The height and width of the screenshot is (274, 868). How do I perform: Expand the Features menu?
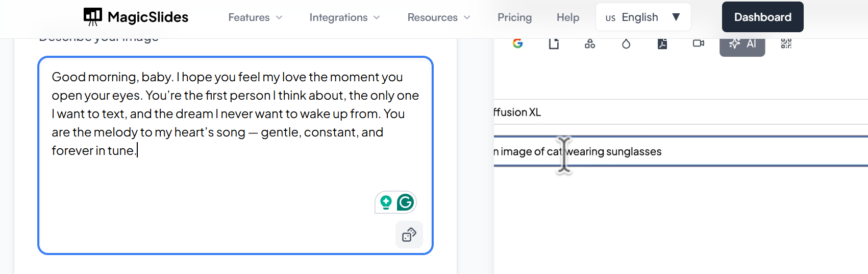tap(255, 17)
